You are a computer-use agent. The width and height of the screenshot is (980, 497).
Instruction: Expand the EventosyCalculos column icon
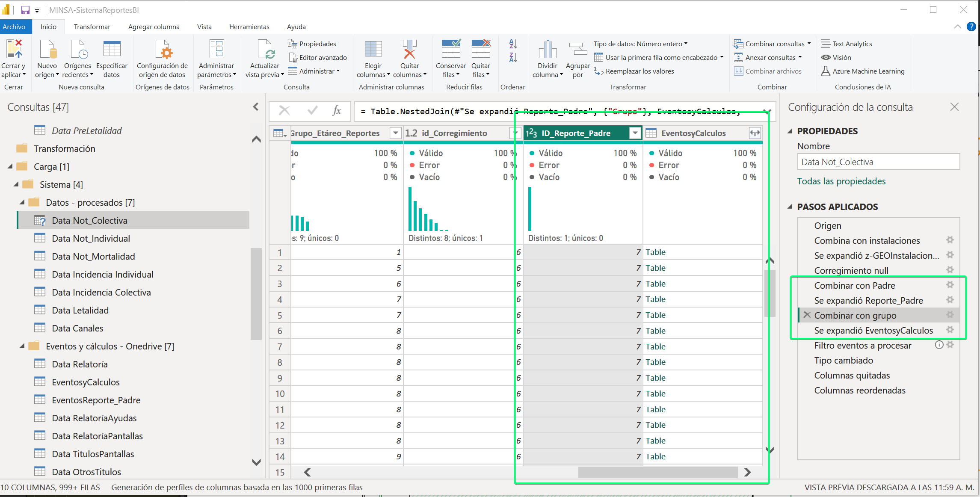click(x=755, y=133)
